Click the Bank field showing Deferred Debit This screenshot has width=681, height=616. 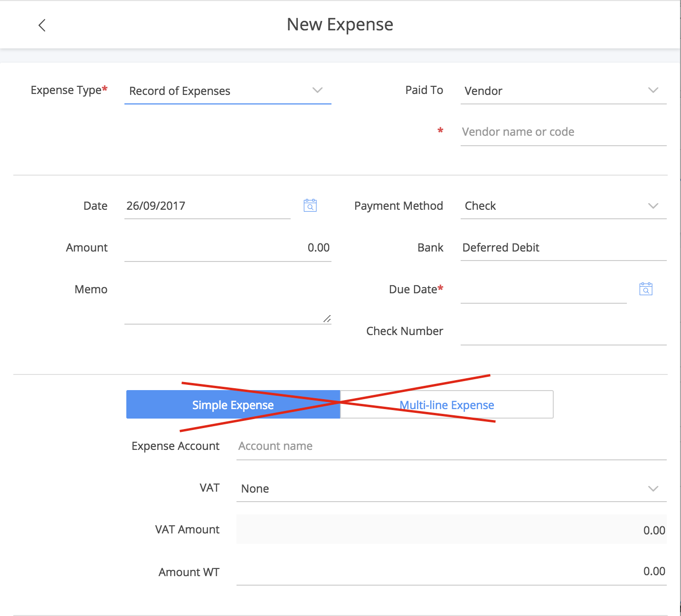(564, 248)
